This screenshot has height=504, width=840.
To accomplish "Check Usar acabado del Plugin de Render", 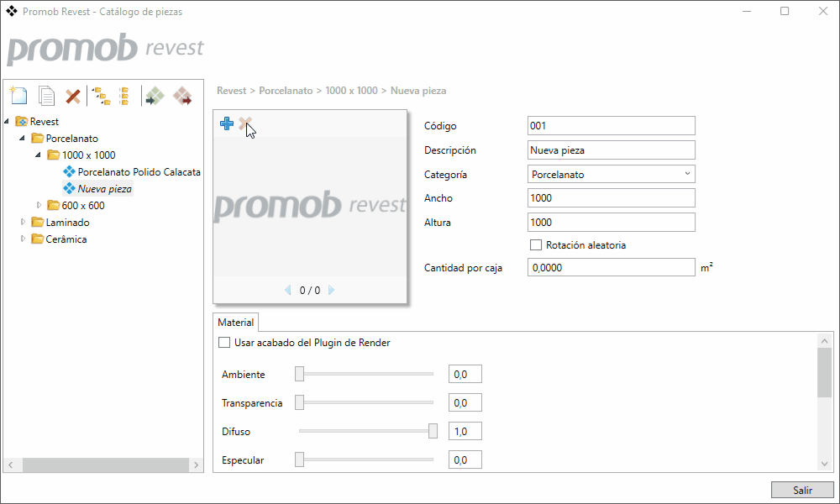I will [x=224, y=342].
